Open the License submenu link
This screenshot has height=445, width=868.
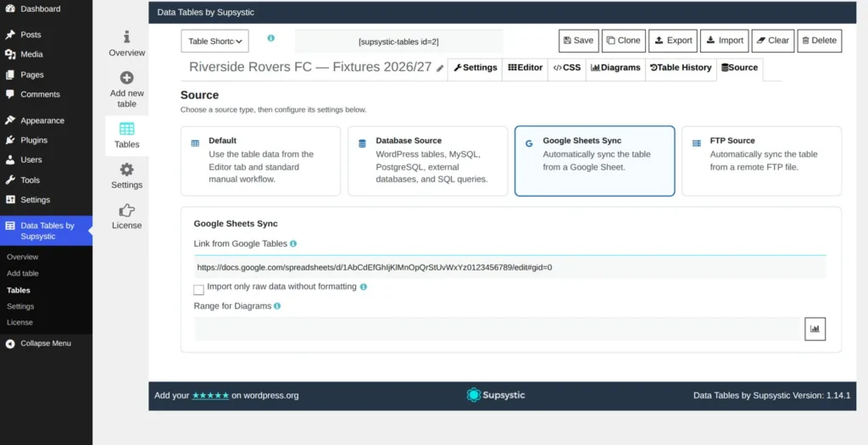coord(20,322)
